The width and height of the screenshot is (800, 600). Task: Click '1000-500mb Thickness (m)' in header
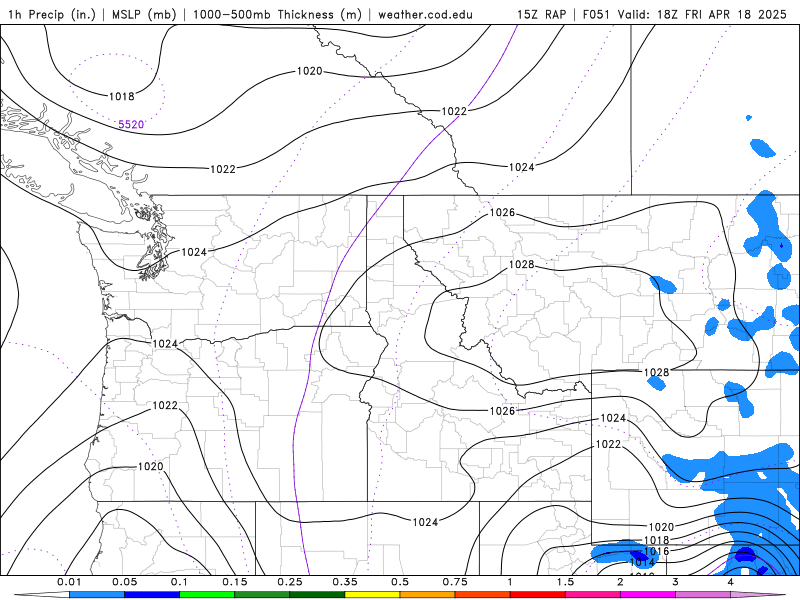tap(277, 14)
